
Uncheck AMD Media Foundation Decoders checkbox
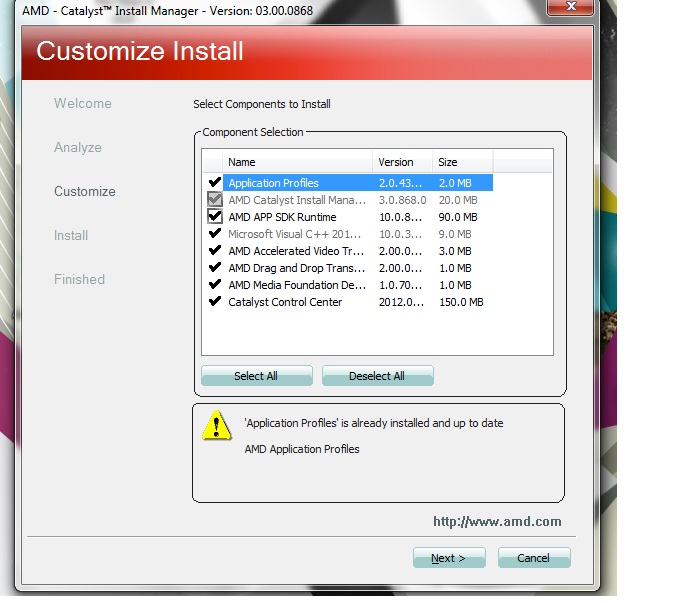point(215,284)
